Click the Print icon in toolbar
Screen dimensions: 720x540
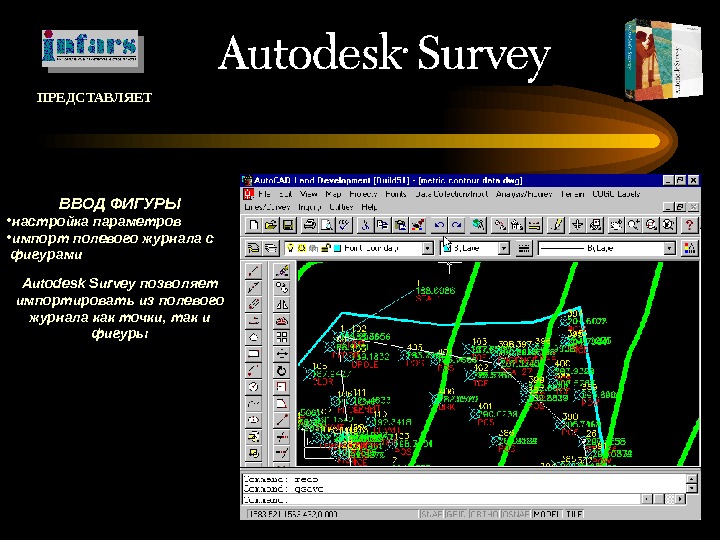(309, 225)
